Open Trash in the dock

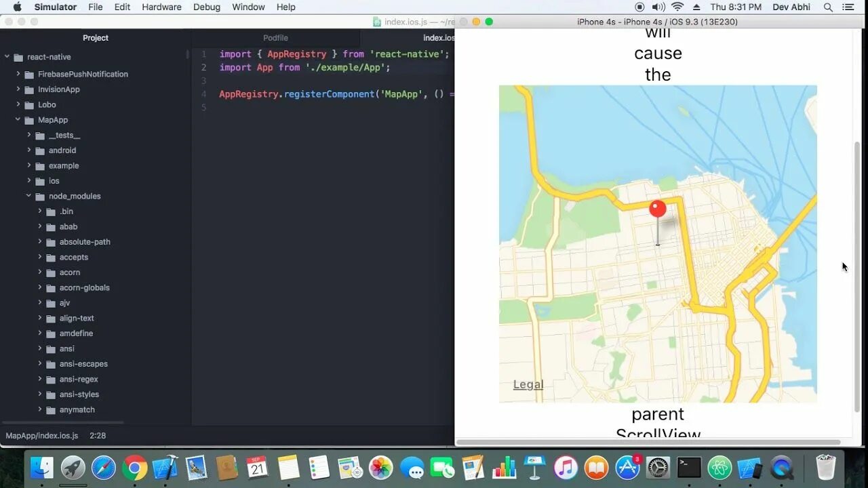(826, 468)
